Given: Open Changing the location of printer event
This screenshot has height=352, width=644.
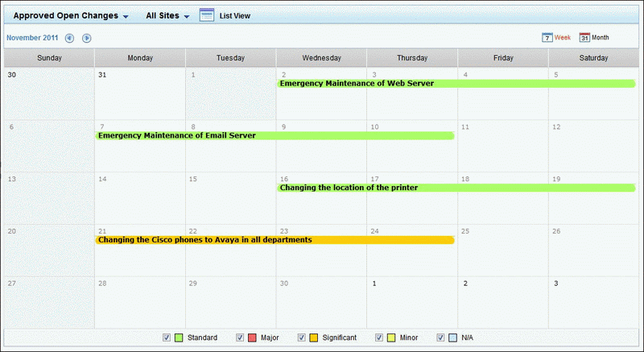Looking at the screenshot, I should click(x=456, y=188).
